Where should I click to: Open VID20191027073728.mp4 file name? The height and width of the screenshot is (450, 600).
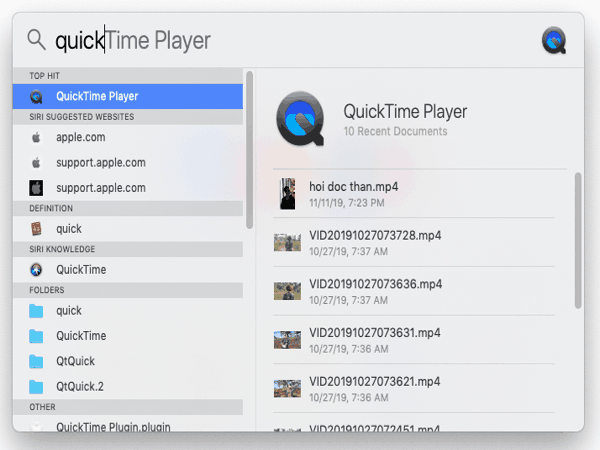pyautogui.click(x=375, y=235)
